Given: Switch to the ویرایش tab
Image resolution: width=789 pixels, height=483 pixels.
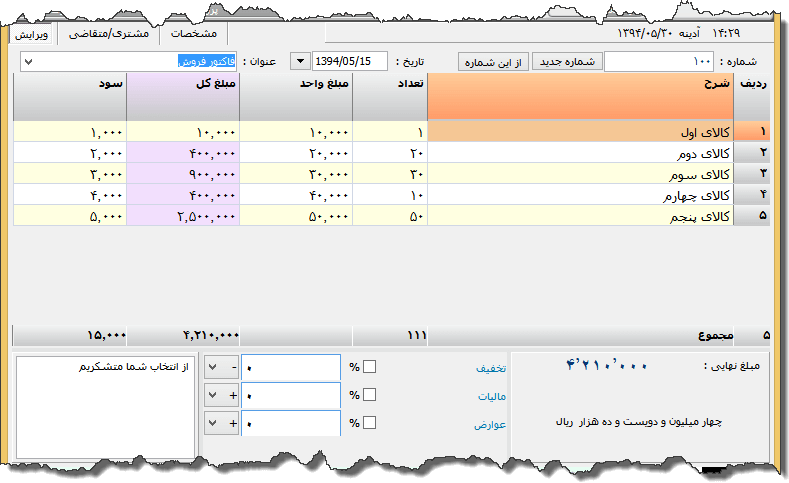Looking at the screenshot, I should (32, 33).
